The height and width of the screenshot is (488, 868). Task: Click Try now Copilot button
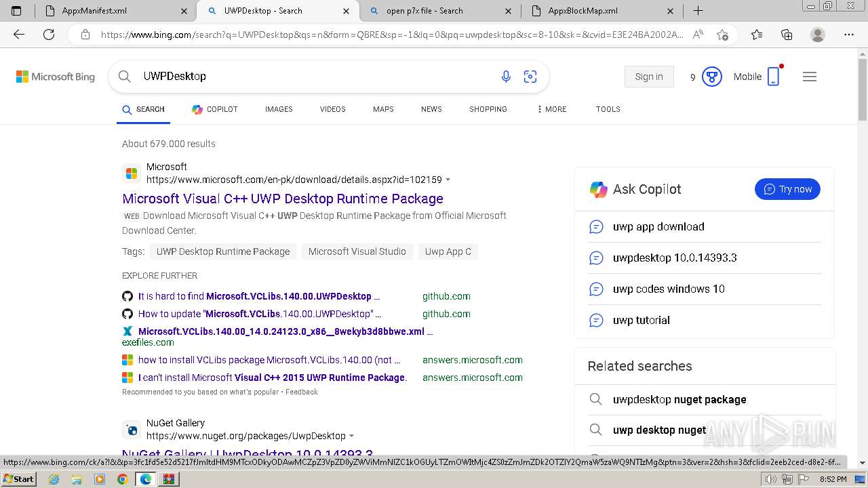[x=787, y=189]
